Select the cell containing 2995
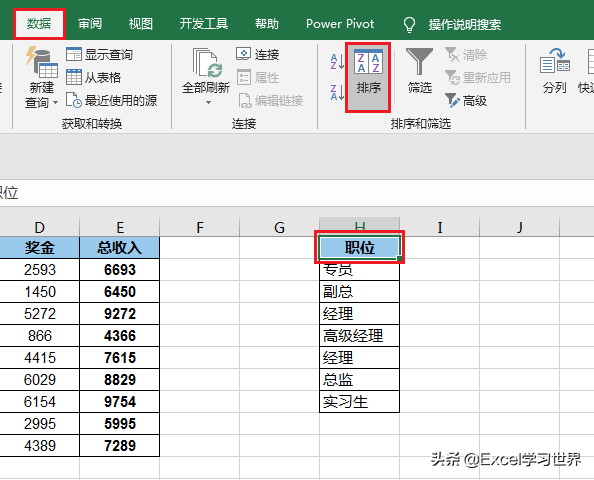This screenshot has width=594, height=480. point(40,424)
